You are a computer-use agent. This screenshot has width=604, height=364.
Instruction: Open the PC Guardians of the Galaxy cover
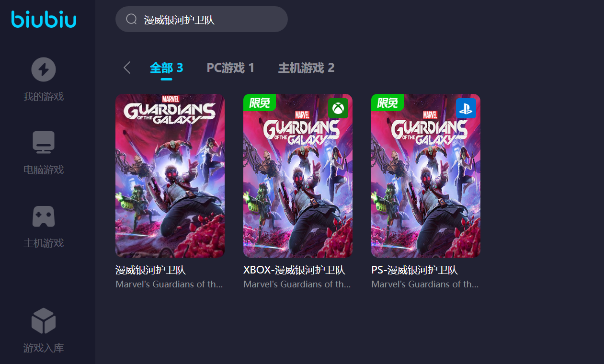[170, 176]
